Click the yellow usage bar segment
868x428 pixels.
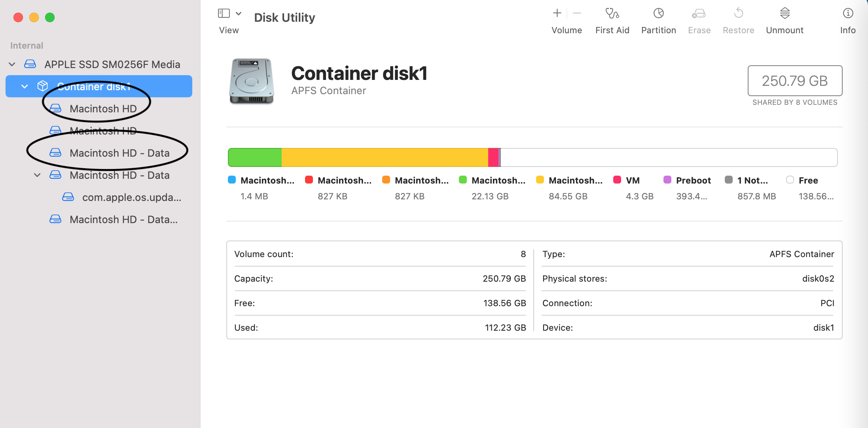click(x=384, y=157)
